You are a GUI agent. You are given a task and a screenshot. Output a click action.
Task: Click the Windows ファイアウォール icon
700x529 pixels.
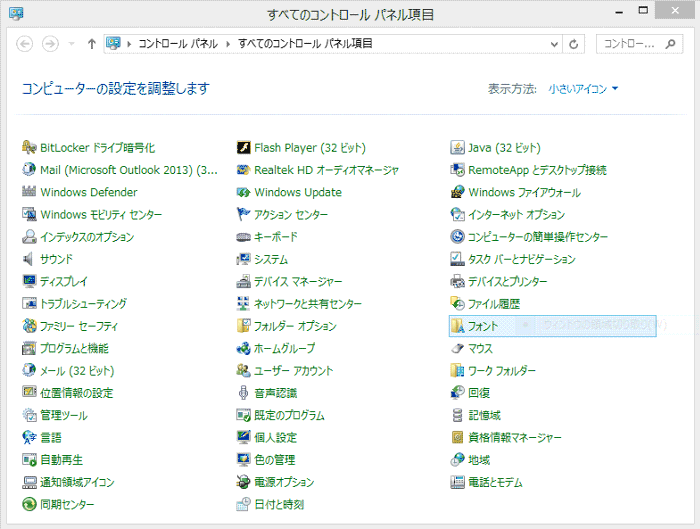pos(457,192)
